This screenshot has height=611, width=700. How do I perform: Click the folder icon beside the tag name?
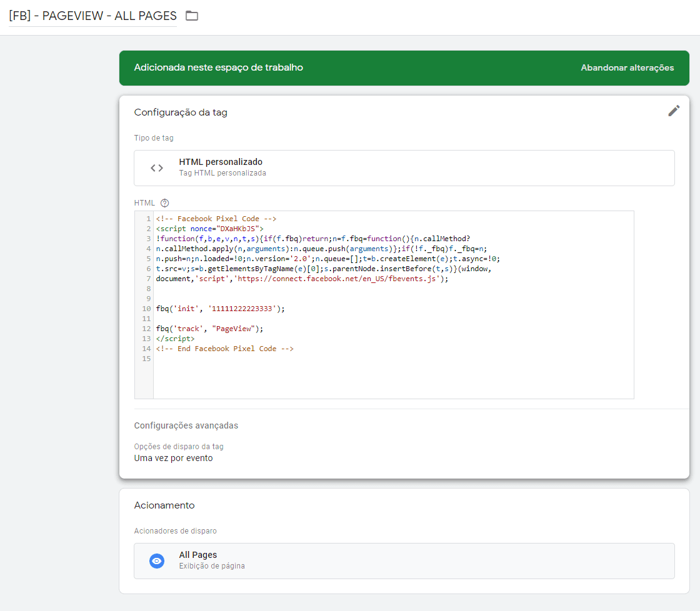click(191, 16)
